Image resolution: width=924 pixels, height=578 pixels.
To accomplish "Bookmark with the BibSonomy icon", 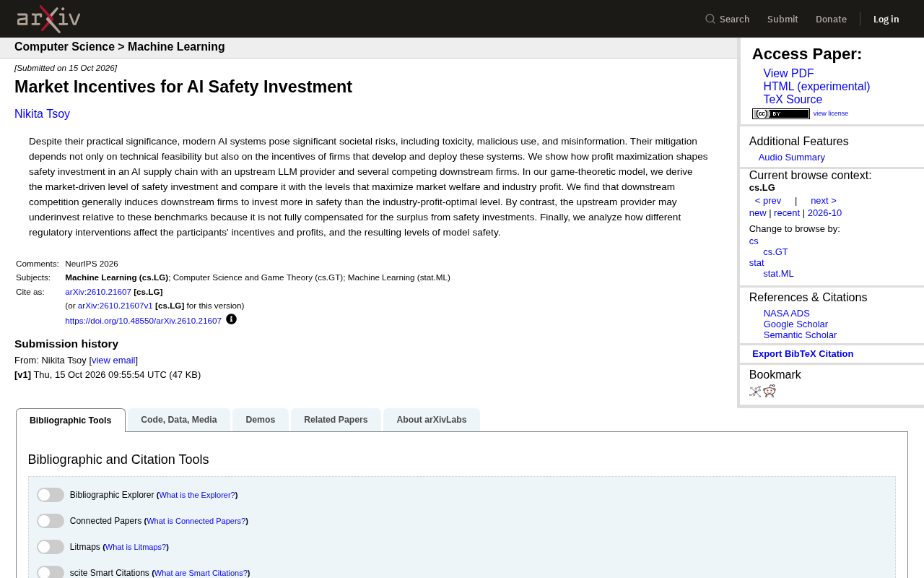I will pos(755,392).
